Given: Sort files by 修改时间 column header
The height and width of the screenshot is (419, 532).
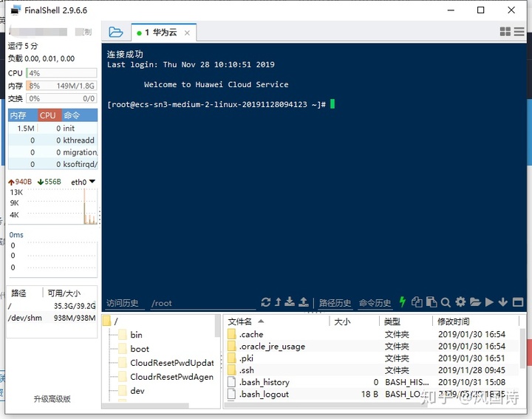Looking at the screenshot, I should coord(476,321).
